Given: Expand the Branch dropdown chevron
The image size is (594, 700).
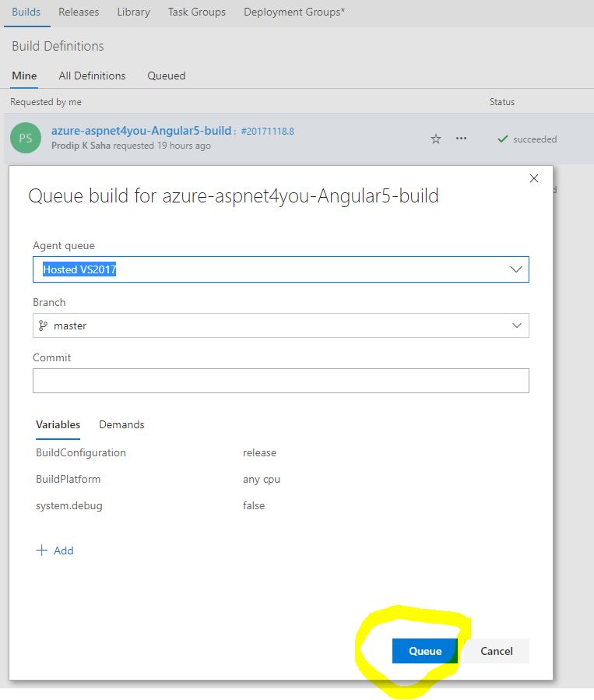Looking at the screenshot, I should [516, 325].
